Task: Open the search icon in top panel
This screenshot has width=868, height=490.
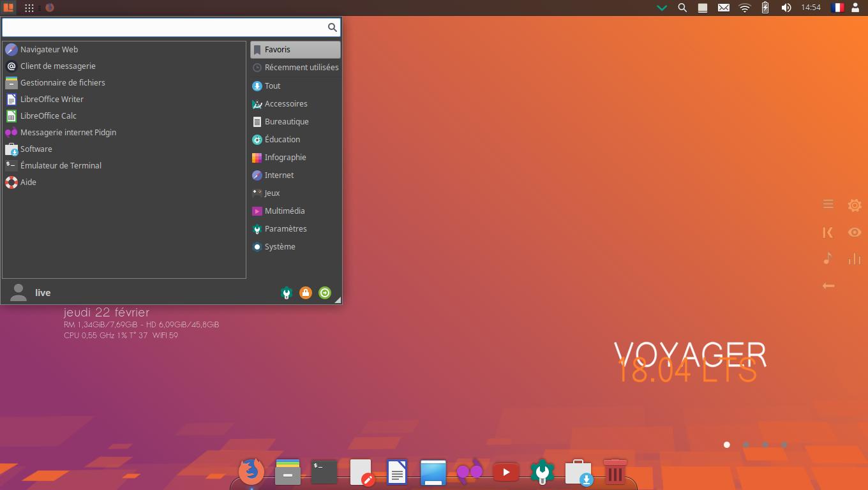Action: coord(682,8)
